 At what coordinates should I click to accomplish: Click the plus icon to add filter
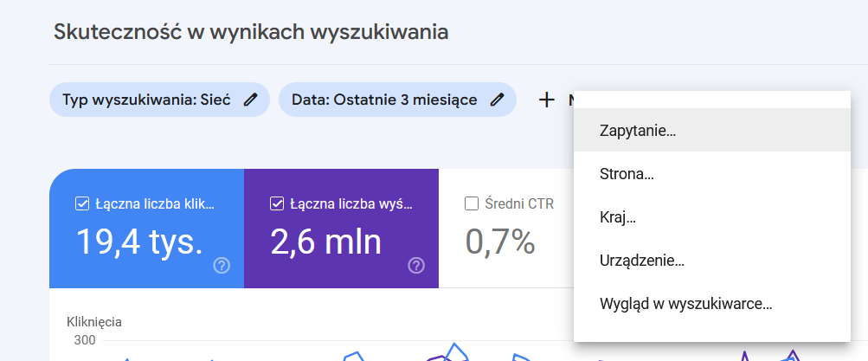click(x=546, y=100)
